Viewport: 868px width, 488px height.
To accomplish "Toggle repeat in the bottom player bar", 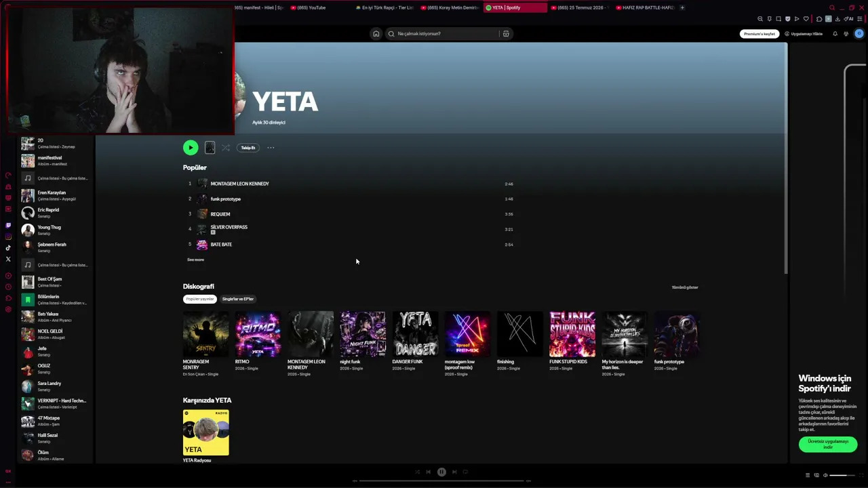I will [465, 472].
